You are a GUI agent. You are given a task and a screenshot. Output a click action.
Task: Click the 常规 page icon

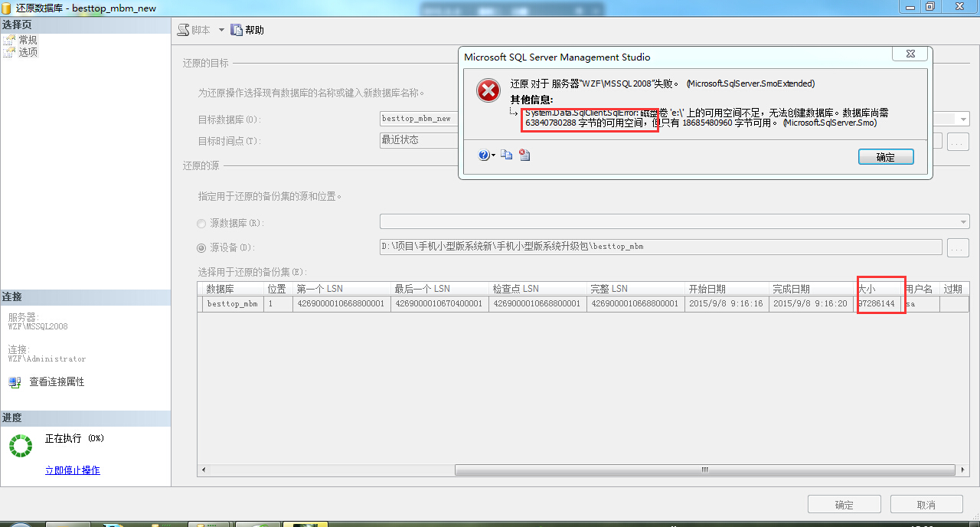(x=10, y=40)
